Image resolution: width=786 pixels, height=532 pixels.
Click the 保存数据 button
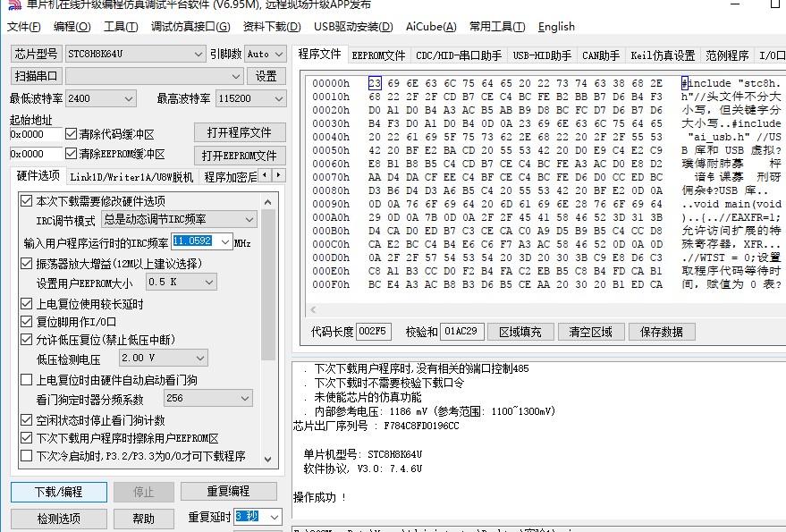tap(662, 332)
